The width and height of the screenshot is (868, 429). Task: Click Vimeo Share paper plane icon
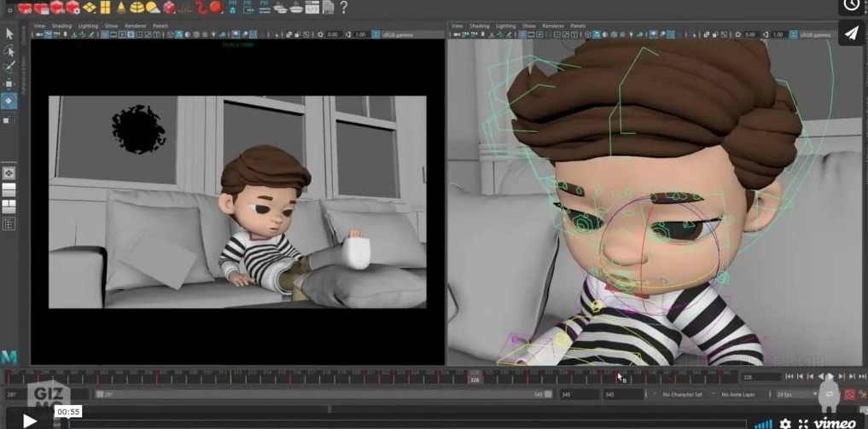[851, 32]
